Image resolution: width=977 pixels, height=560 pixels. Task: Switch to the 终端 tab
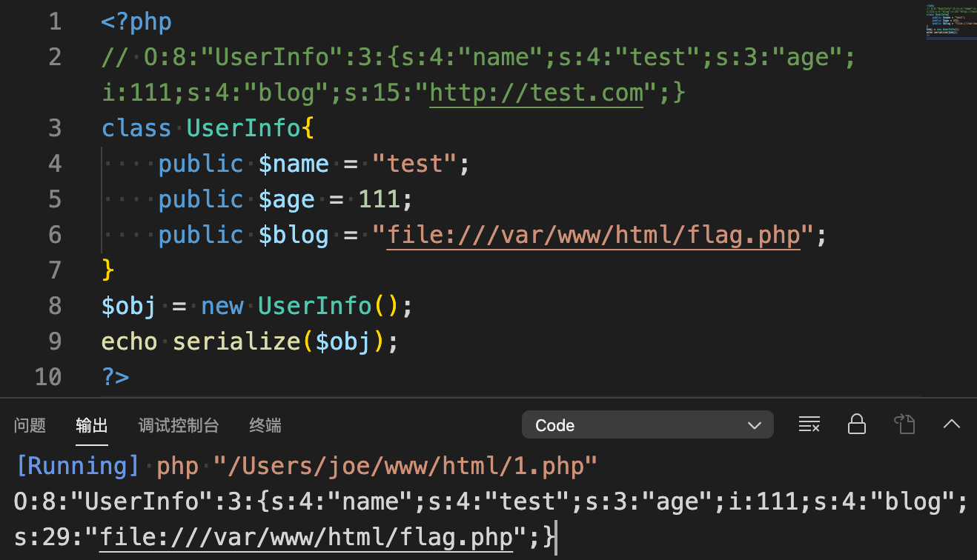click(x=265, y=425)
